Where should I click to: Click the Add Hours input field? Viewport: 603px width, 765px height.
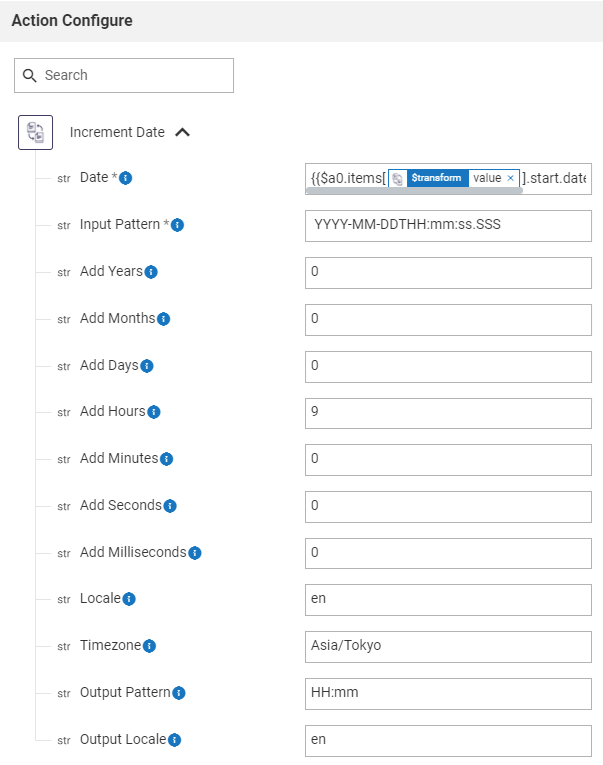448,412
